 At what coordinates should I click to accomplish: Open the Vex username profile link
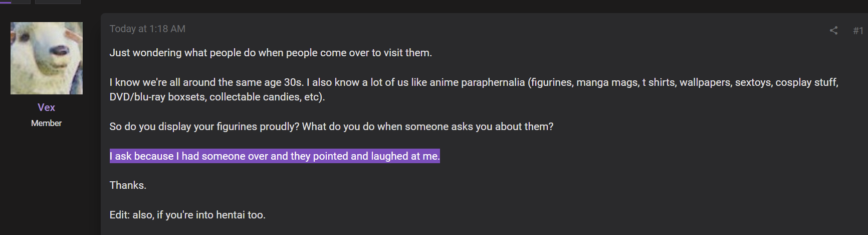point(46,107)
